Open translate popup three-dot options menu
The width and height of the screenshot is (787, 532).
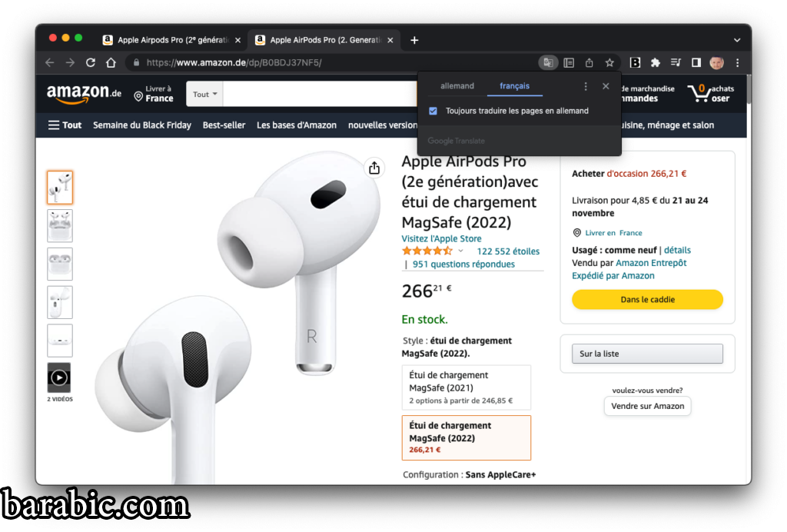(585, 86)
